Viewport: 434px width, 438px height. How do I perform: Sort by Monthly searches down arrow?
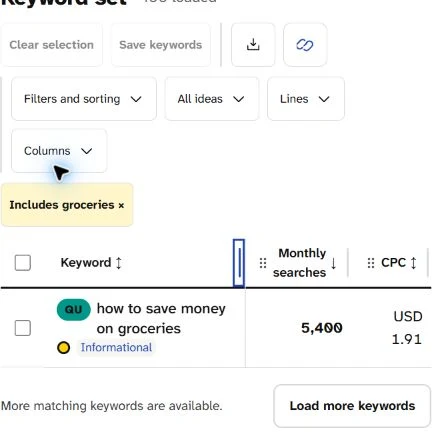click(333, 263)
